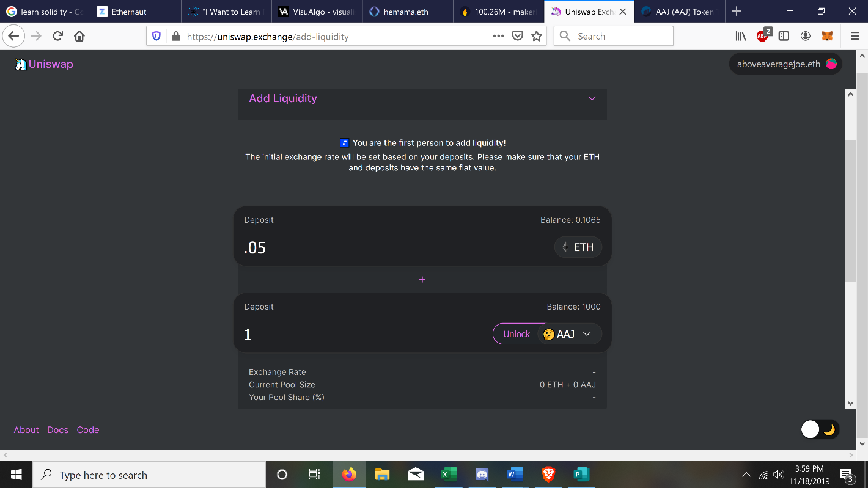Screen dimensions: 868x488
Task: Click the aboveaveragejoe.eth account badge
Action: [785, 64]
